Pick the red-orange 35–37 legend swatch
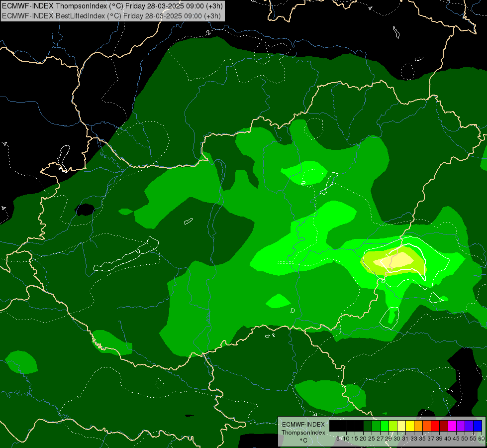The height and width of the screenshot is (448, 487). point(427,426)
